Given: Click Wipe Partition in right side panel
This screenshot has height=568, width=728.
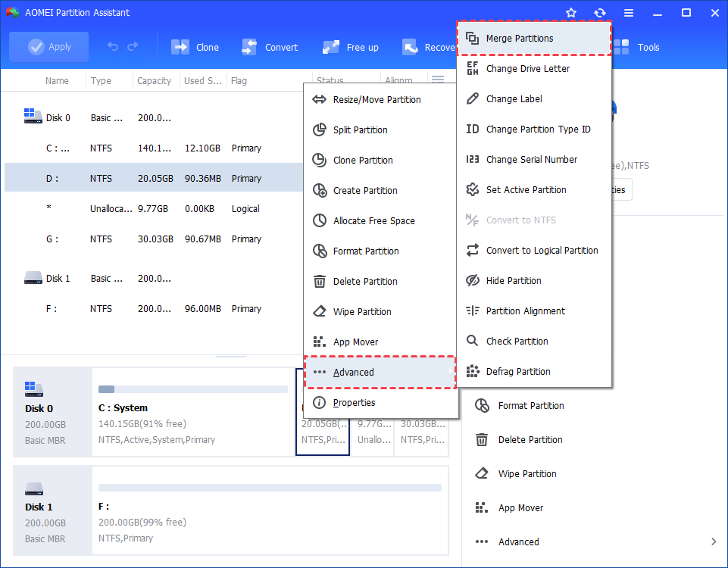Looking at the screenshot, I should click(x=515, y=474).
